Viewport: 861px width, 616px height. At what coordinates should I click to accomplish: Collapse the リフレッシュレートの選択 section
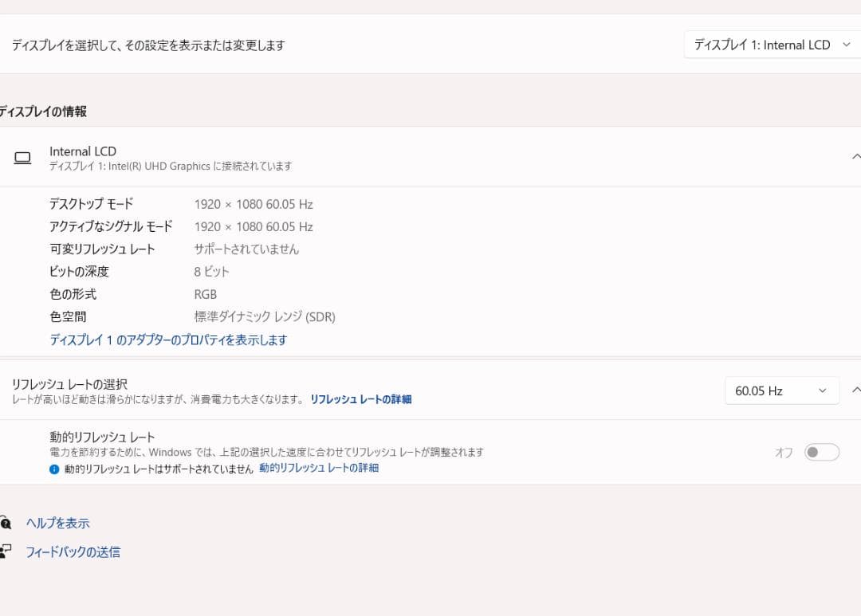(856, 390)
